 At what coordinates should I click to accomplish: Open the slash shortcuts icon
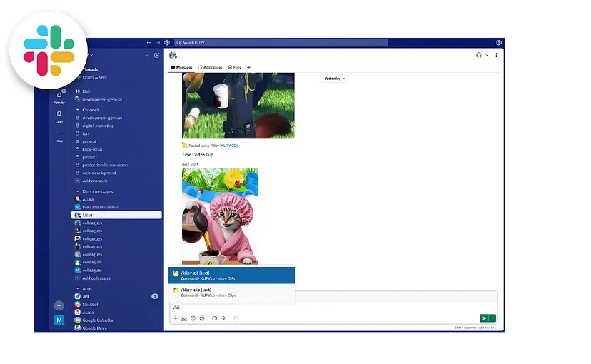236,318
